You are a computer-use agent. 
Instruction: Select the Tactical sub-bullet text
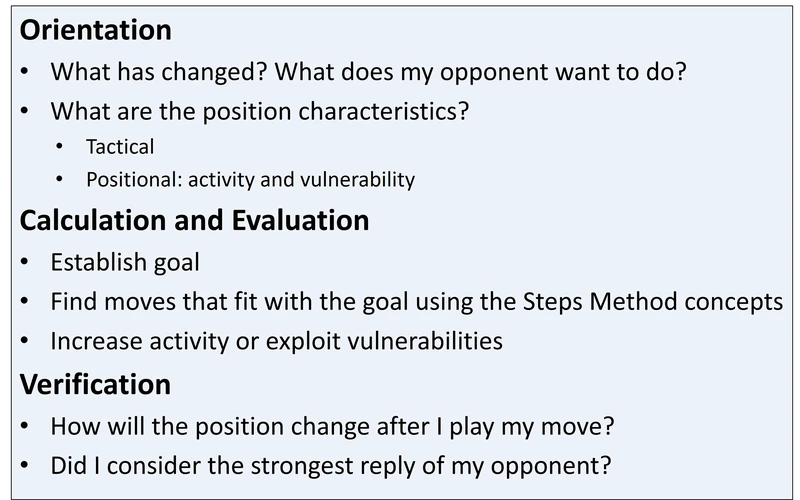coord(120,146)
